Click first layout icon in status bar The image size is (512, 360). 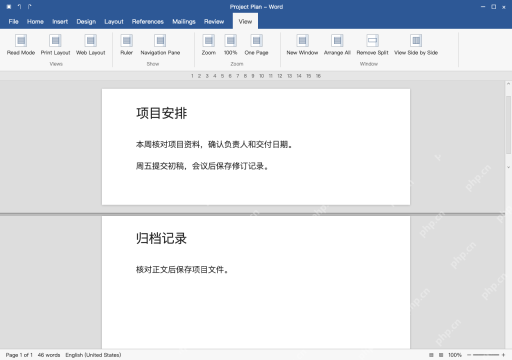[x=431, y=355]
